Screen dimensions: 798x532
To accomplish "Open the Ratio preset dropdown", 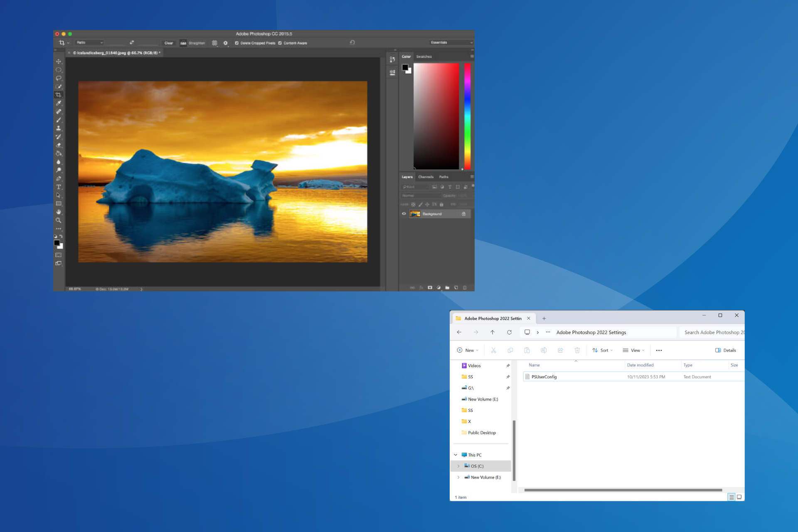I will point(89,42).
